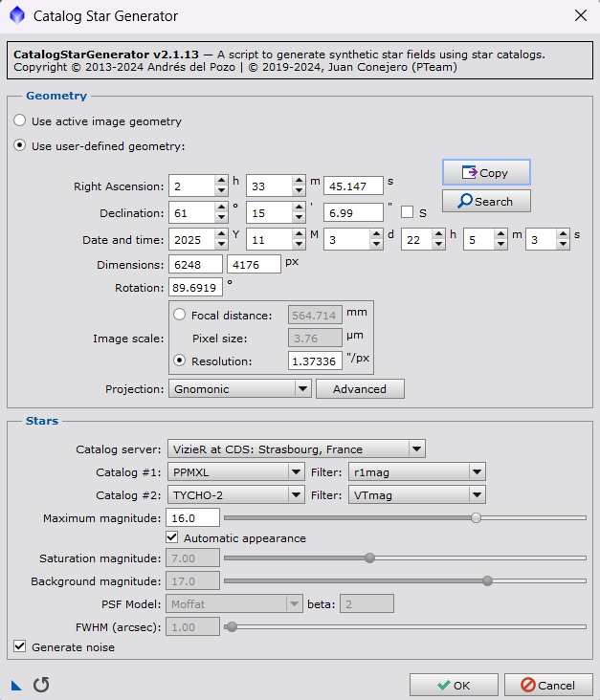
Task: Decrease the time minutes stepper
Action: [500, 244]
